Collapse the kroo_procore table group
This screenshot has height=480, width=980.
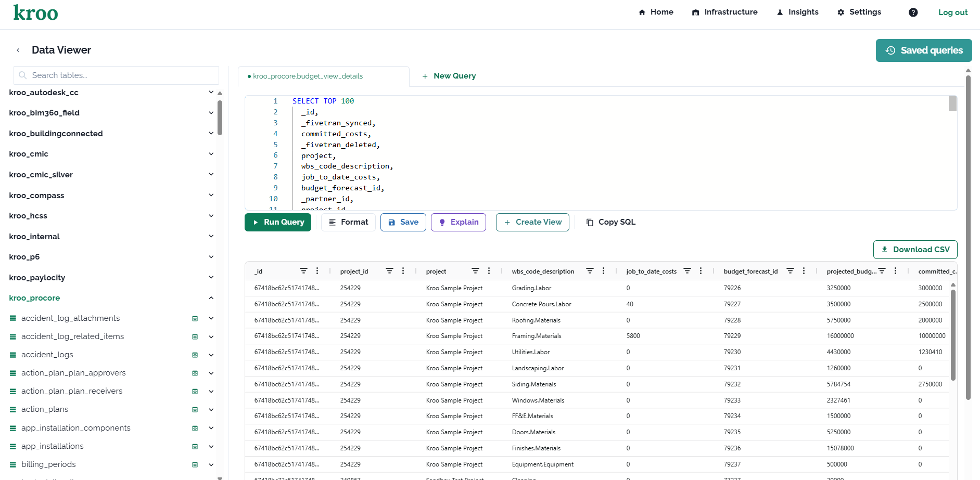(x=211, y=297)
